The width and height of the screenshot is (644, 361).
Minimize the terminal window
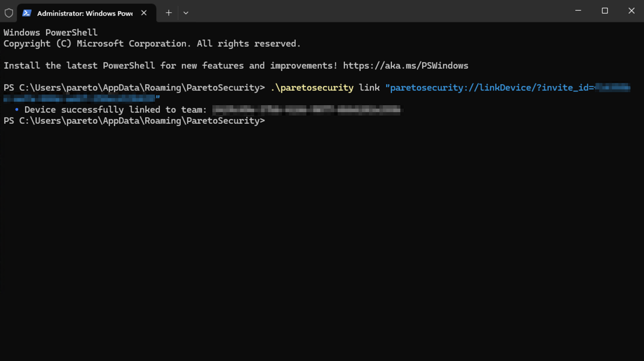(578, 11)
